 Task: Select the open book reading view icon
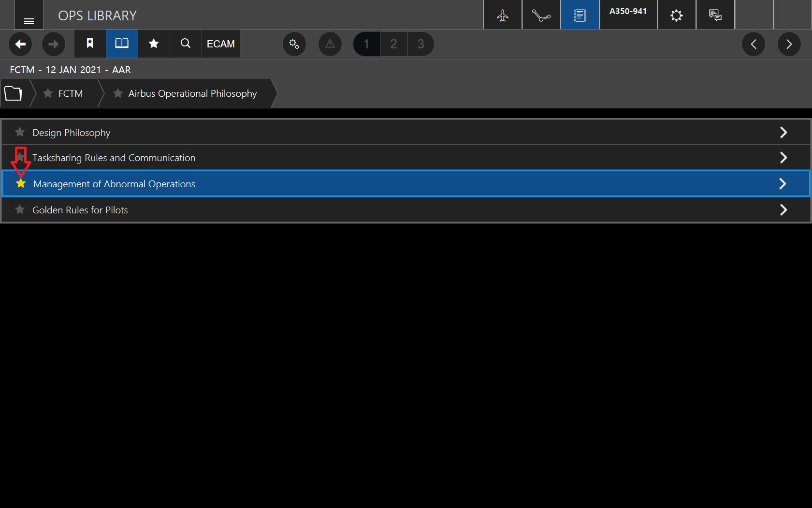point(122,44)
